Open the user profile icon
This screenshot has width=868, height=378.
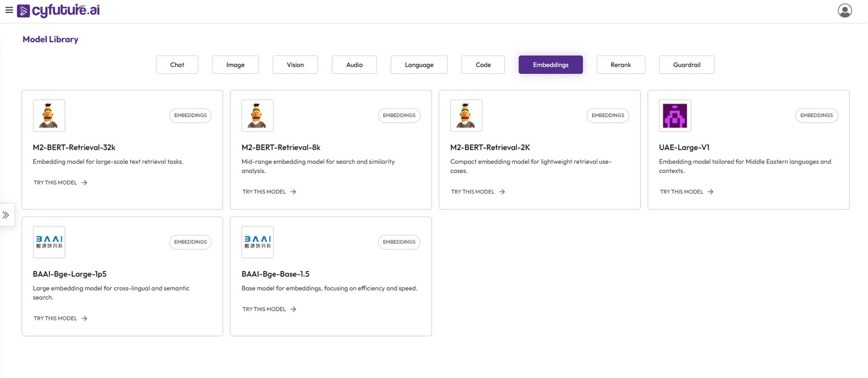click(x=844, y=10)
